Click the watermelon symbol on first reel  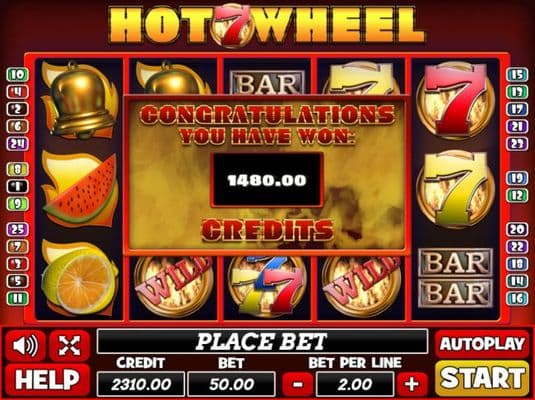80,189
